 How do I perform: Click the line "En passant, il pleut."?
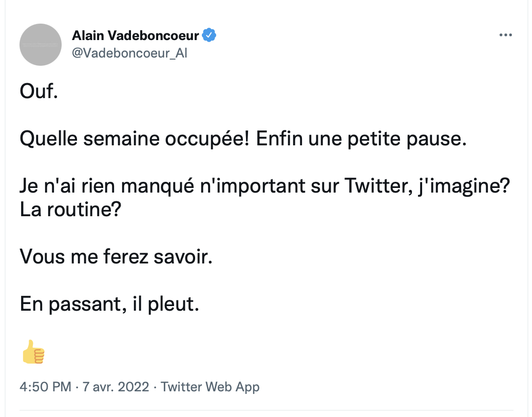point(109,304)
